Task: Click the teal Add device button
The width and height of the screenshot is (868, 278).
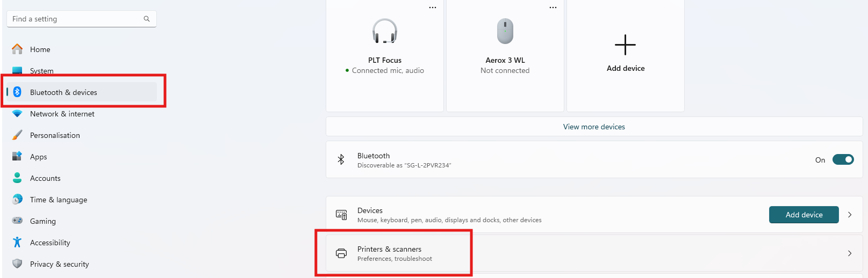Action: [804, 215]
